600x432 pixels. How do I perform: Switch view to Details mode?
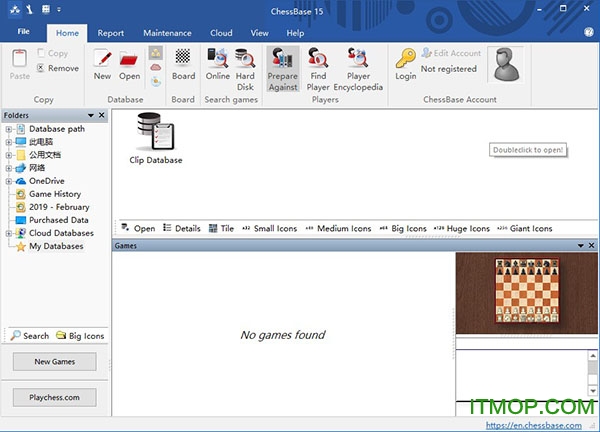pos(181,228)
